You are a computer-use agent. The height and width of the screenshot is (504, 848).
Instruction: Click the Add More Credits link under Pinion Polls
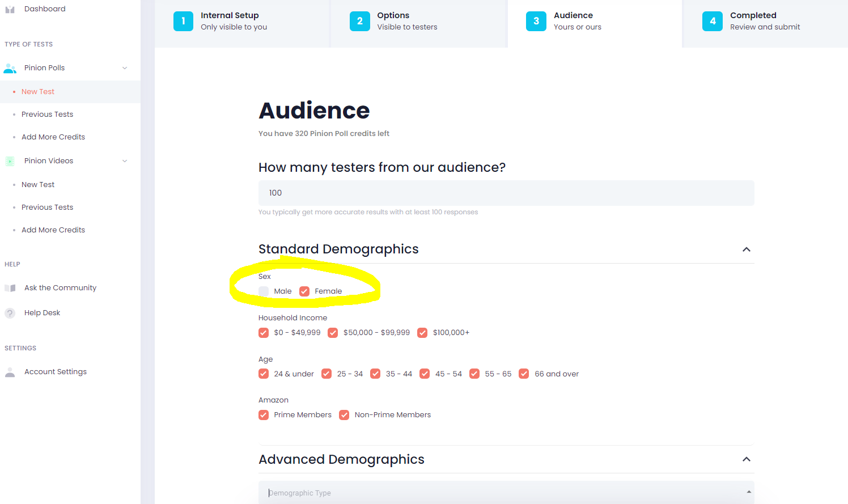[x=53, y=137]
